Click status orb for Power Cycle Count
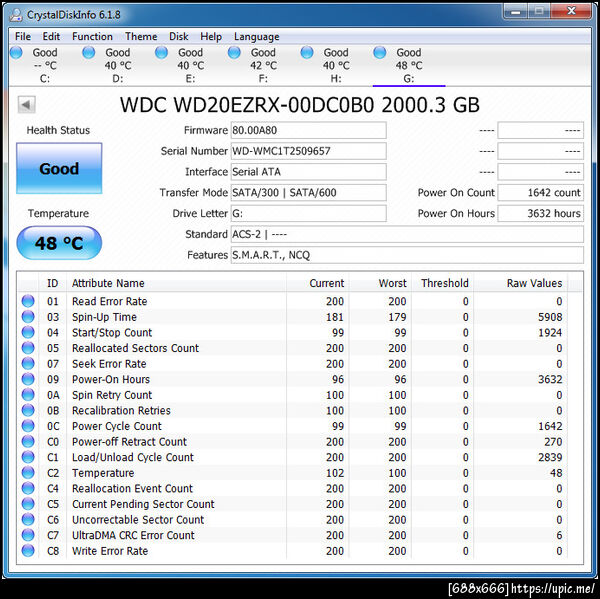 point(28,426)
